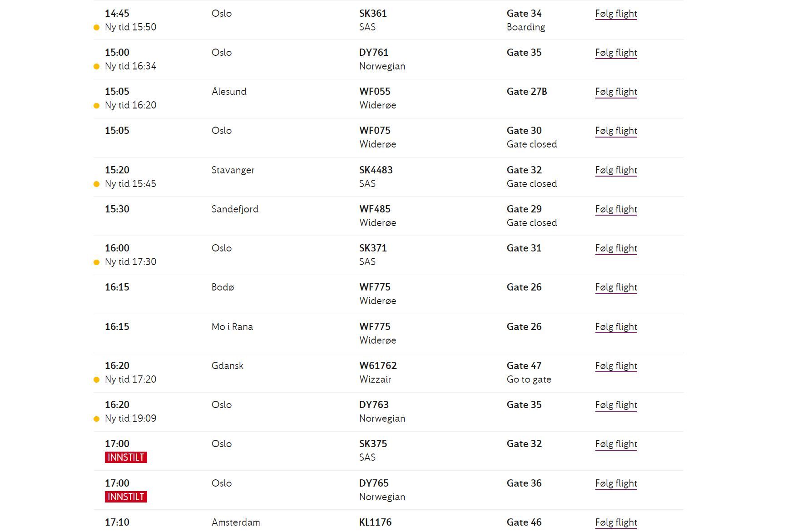Screen dimensions: 812x532
Task: Click the delay indicator dot for Ålesund WF055
Action: pos(96,106)
